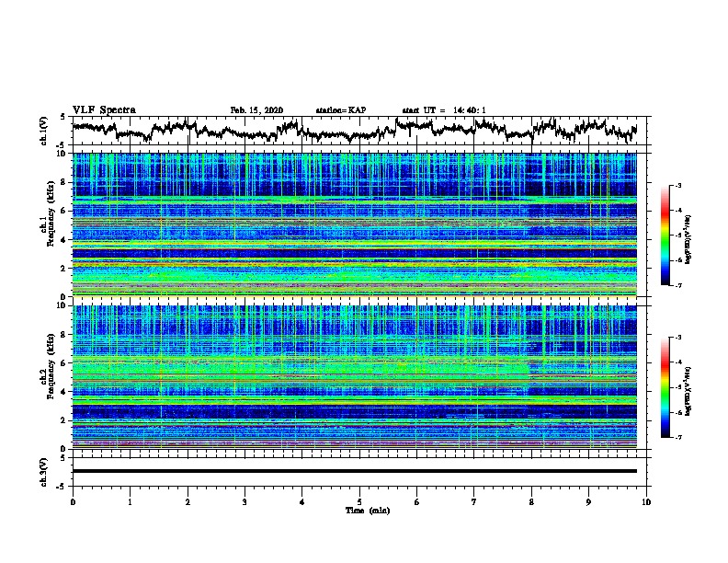Click the "ch.1(V)" axis label

click(x=44, y=131)
